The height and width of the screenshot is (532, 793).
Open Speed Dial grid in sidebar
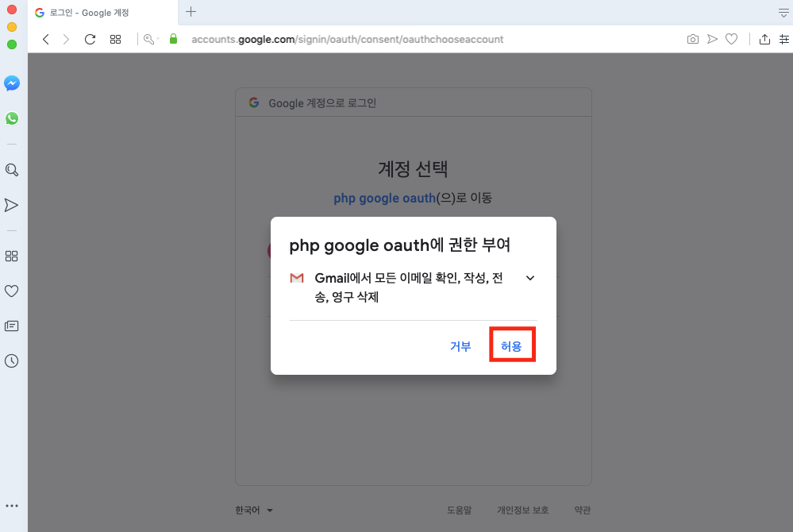click(x=11, y=256)
